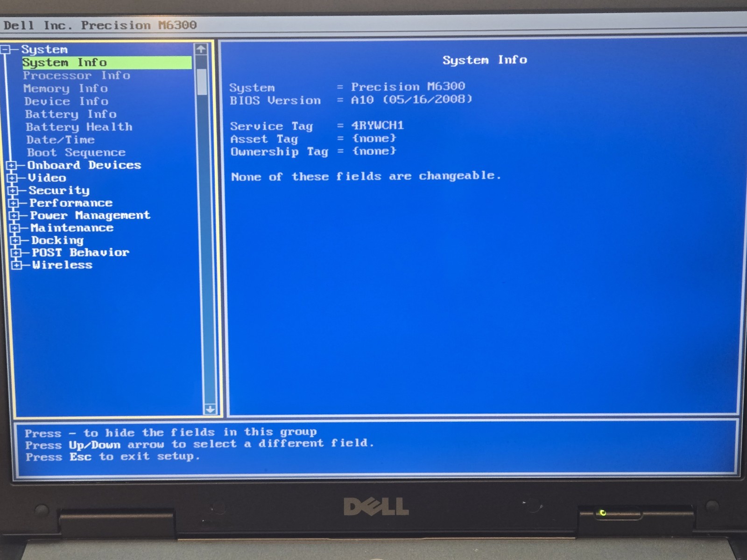Open Date/Time settings
Image resolution: width=747 pixels, height=560 pixels.
(x=60, y=140)
